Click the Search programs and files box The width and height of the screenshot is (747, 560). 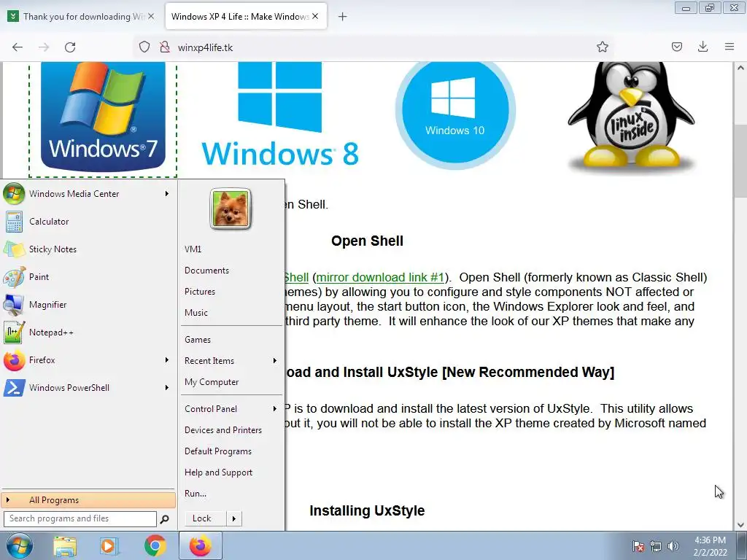coord(80,518)
